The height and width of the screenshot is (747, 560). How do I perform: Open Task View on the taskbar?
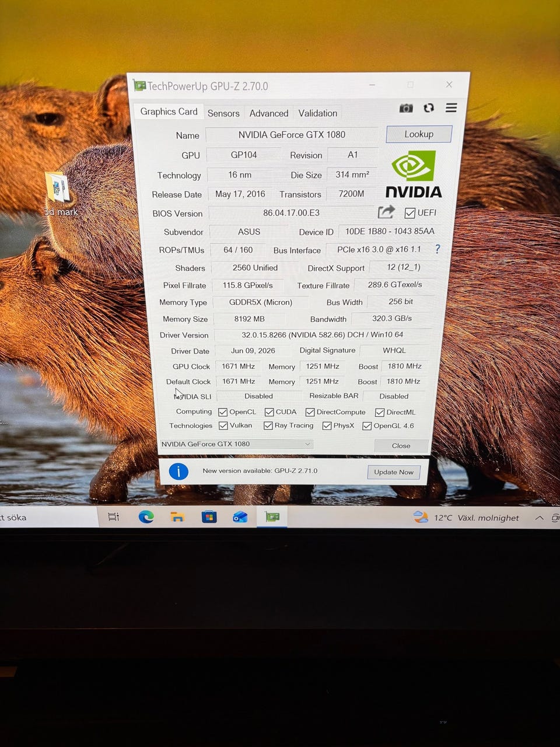pos(113,517)
